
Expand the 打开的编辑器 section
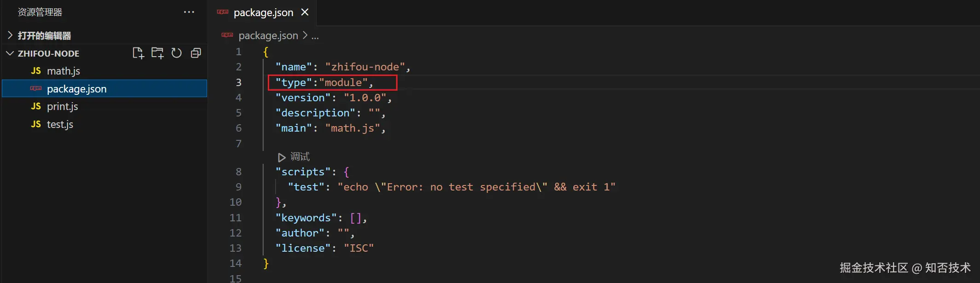coord(10,35)
